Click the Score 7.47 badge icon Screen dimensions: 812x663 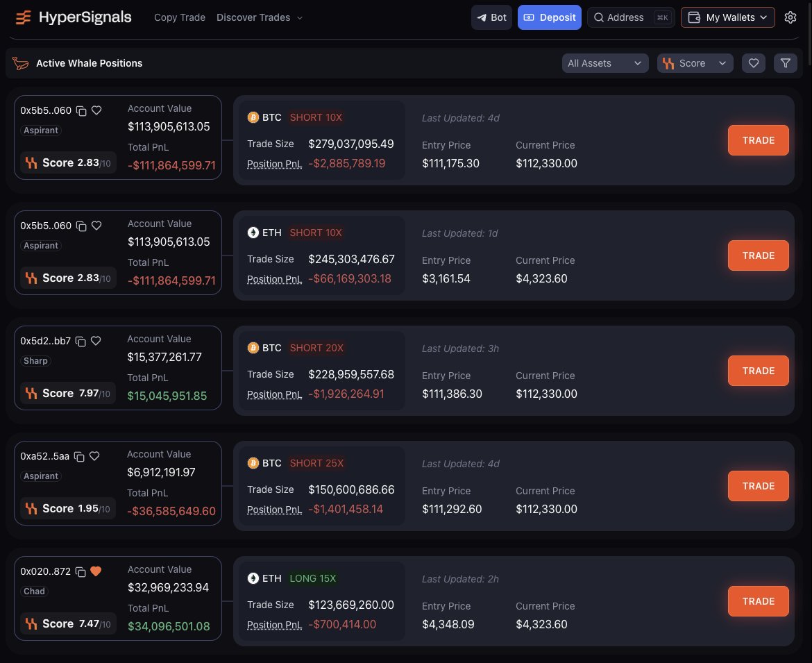click(31, 624)
